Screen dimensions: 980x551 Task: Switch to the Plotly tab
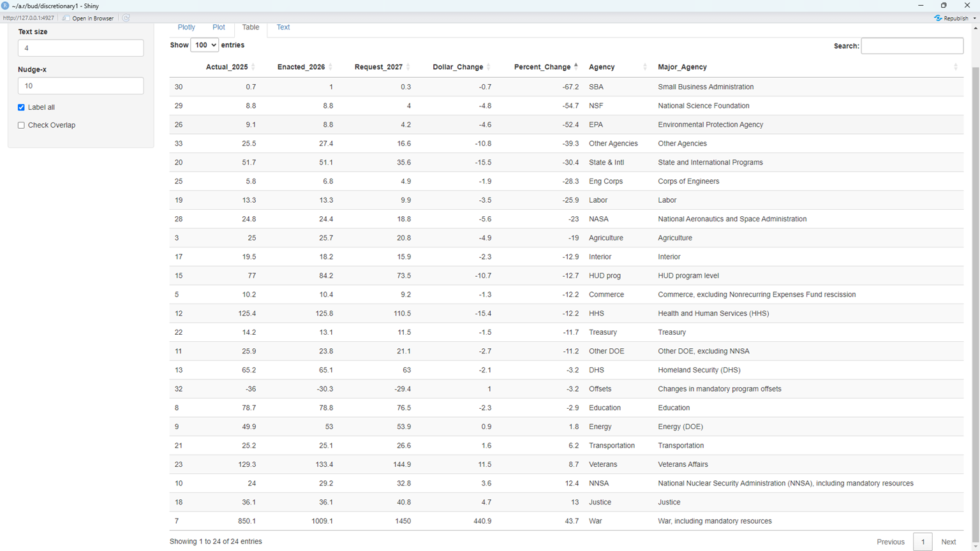[x=186, y=27]
